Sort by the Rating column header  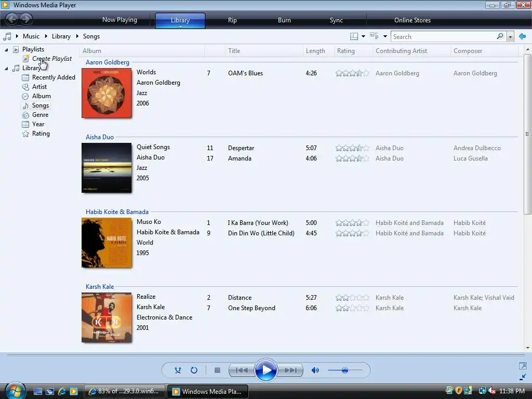(x=353, y=51)
